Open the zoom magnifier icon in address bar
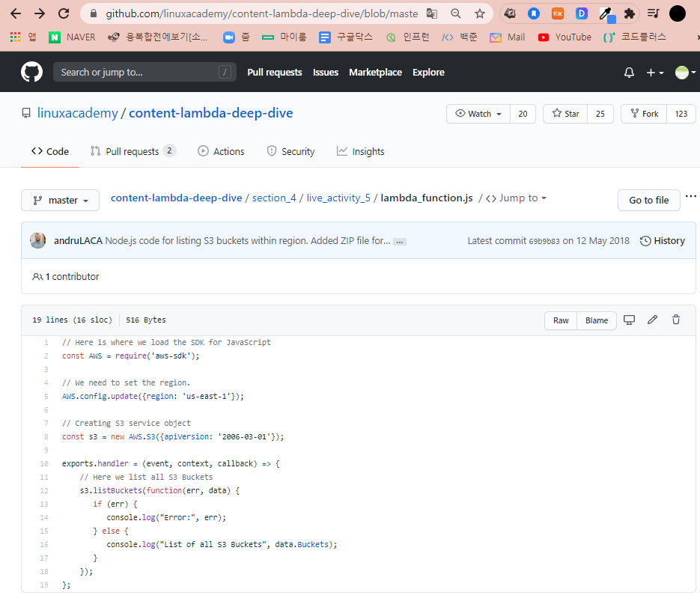This screenshot has width=700, height=610. click(456, 13)
